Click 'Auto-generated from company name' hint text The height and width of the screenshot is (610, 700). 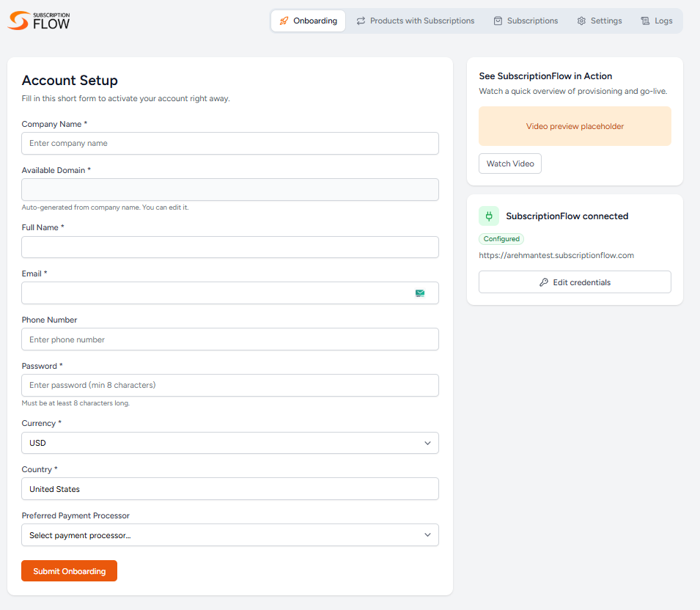pyautogui.click(x=105, y=207)
